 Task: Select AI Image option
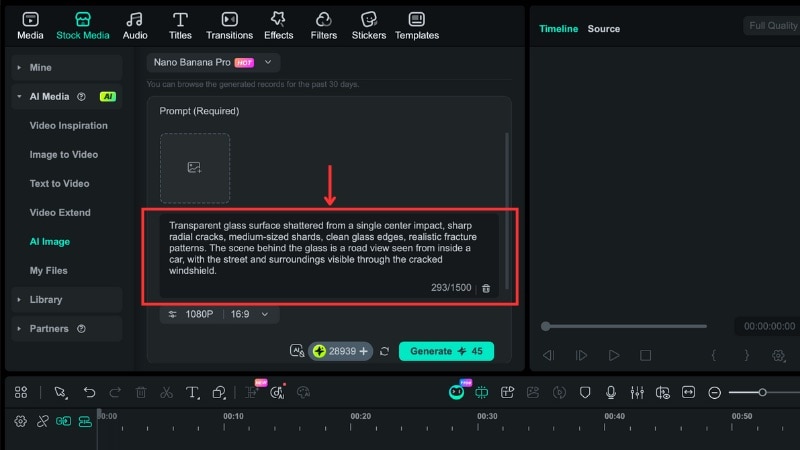pyautogui.click(x=49, y=242)
